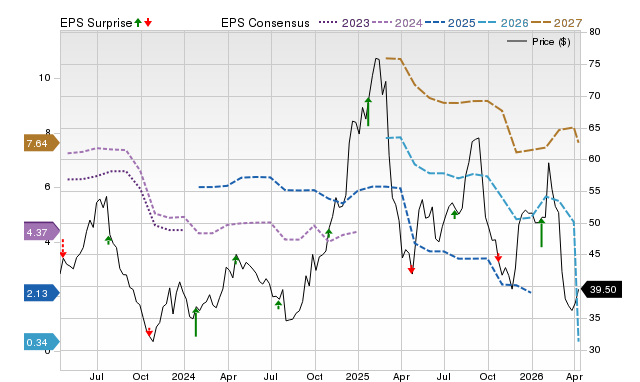Viewport: 640px width, 382px height.
Task: Toggle the 2026 consensus legend entry
Action: pyautogui.click(x=503, y=23)
